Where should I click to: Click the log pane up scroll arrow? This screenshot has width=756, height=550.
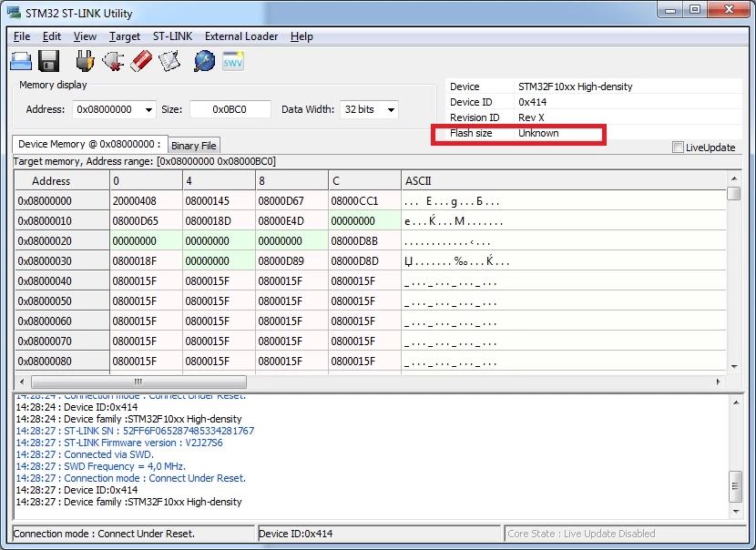click(x=735, y=402)
